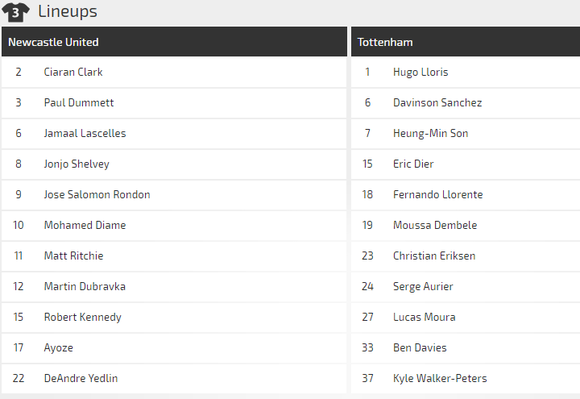Open Hugo Lloris player link
580x399 pixels.
point(421,72)
